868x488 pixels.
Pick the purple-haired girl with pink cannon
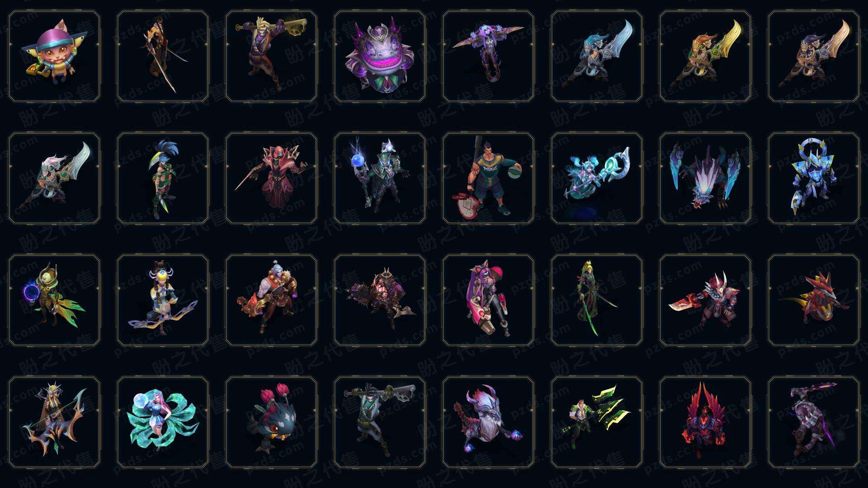pos(488,300)
